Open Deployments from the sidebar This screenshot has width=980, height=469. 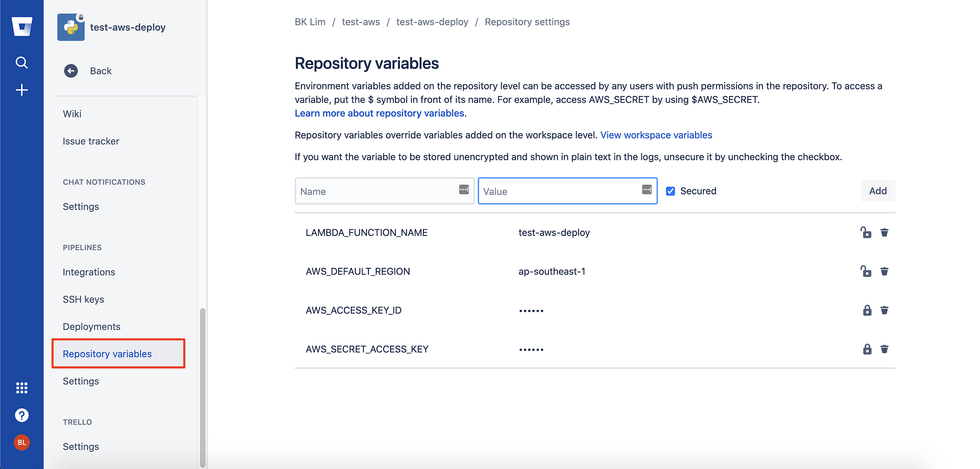pos(91,327)
